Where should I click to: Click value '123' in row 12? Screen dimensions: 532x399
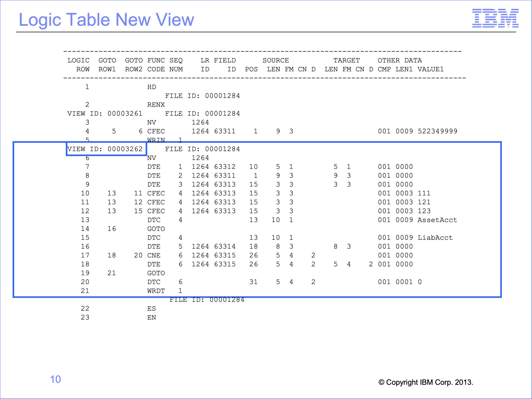[424, 211]
